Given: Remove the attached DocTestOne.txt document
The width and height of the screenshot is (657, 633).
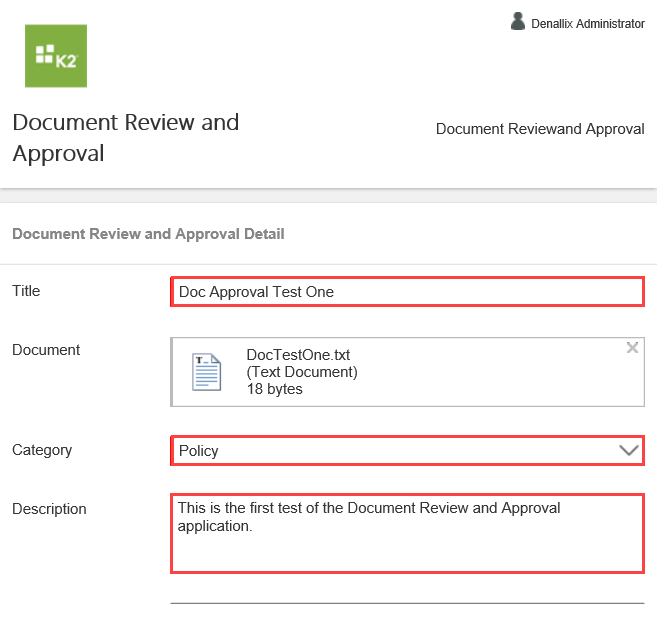Looking at the screenshot, I should click(x=632, y=348).
